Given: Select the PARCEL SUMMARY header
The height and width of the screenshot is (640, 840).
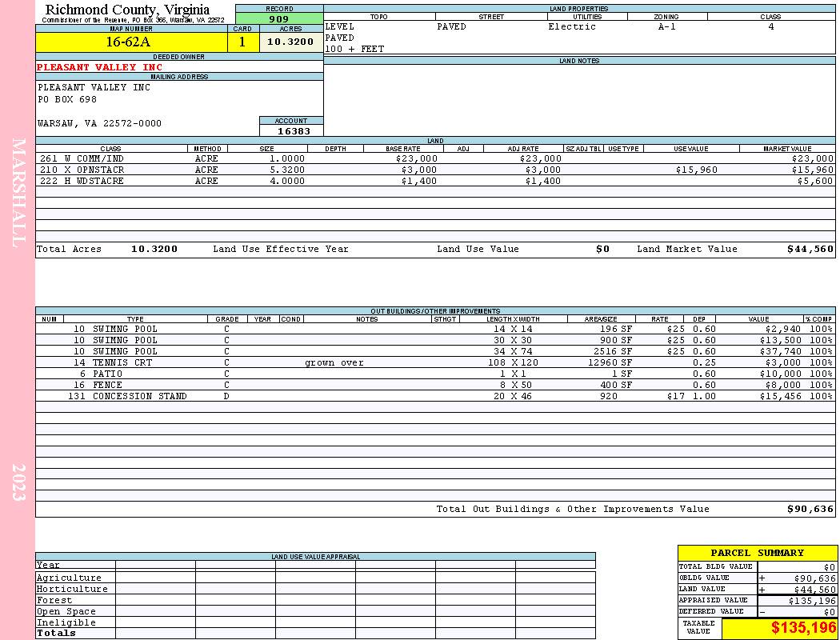Looking at the screenshot, I should tap(757, 554).
